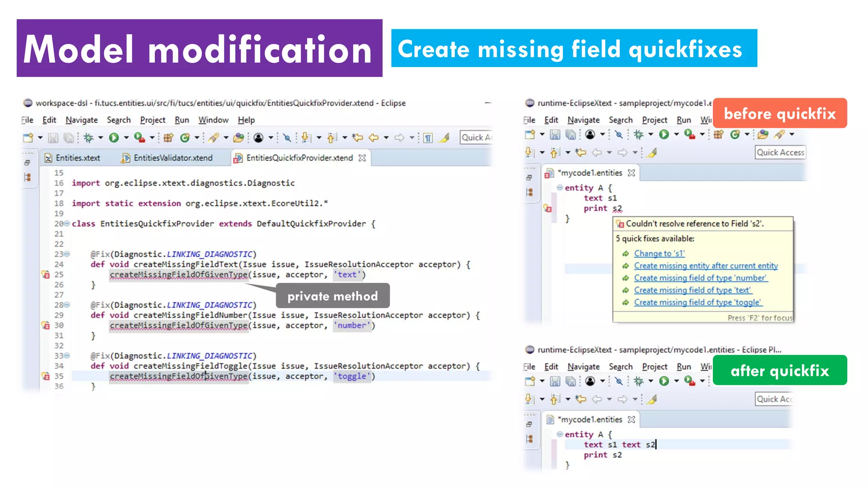Click 'Create missing entity after current entity' link
Viewport: 868px width, 488px height.
click(706, 266)
